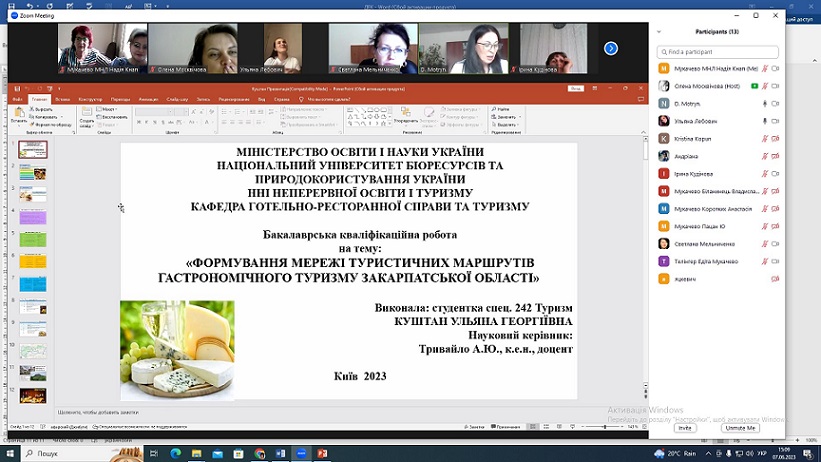Open Создать слайд dropdown in PowerPoint ribbon
The image size is (821, 462).
pyautogui.click(x=87, y=124)
